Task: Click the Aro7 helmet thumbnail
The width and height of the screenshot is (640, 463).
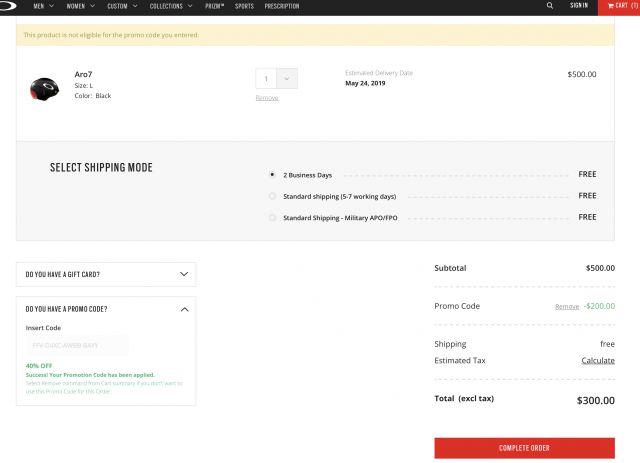Action: [x=44, y=88]
